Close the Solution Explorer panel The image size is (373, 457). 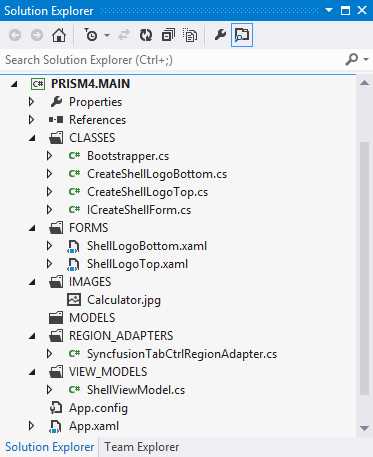tap(362, 10)
